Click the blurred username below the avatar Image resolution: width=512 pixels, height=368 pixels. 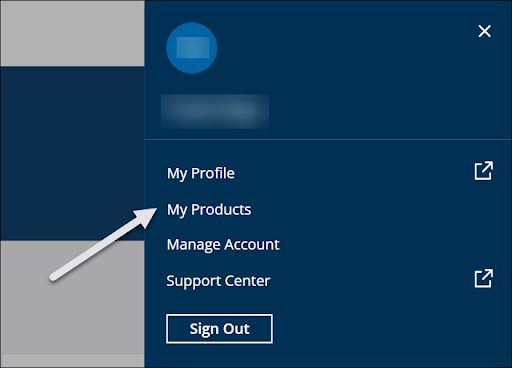(215, 111)
